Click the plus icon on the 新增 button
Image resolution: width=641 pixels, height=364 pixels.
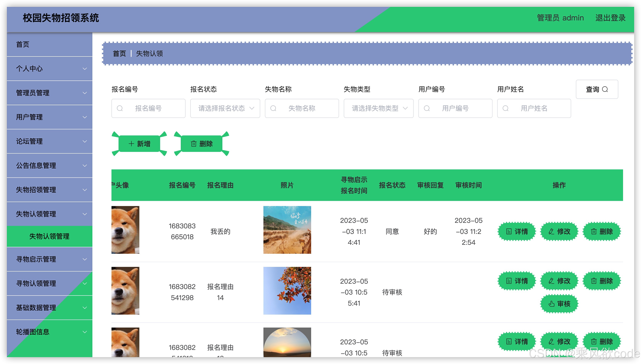[x=131, y=143]
